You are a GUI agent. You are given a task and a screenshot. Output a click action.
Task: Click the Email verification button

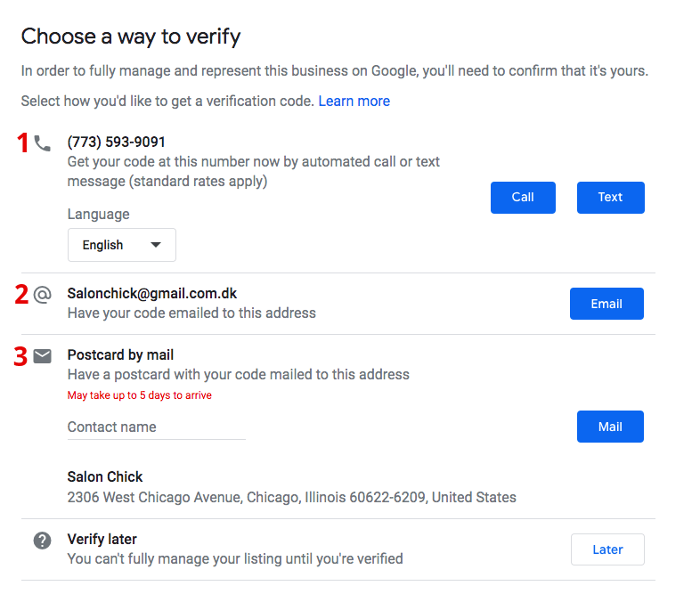pyautogui.click(x=606, y=304)
